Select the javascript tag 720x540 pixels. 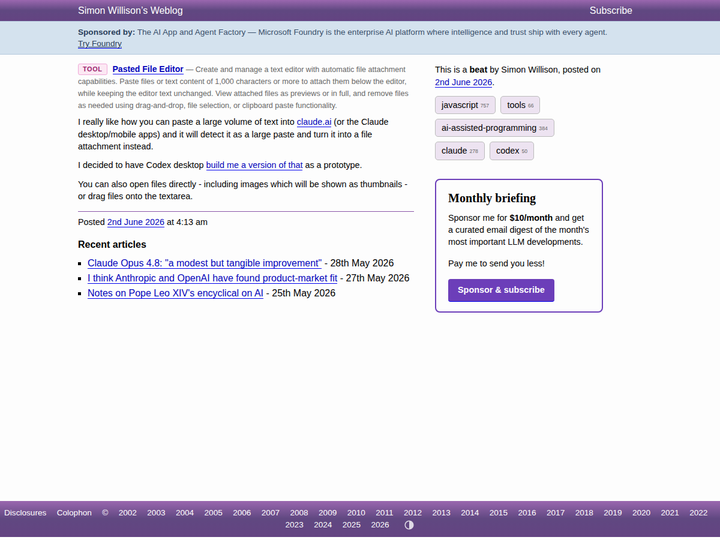click(x=465, y=105)
